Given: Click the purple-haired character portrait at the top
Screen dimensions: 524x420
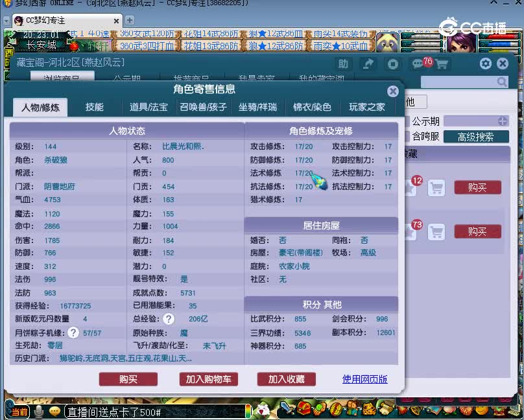Looking at the screenshot, I should (x=461, y=41).
